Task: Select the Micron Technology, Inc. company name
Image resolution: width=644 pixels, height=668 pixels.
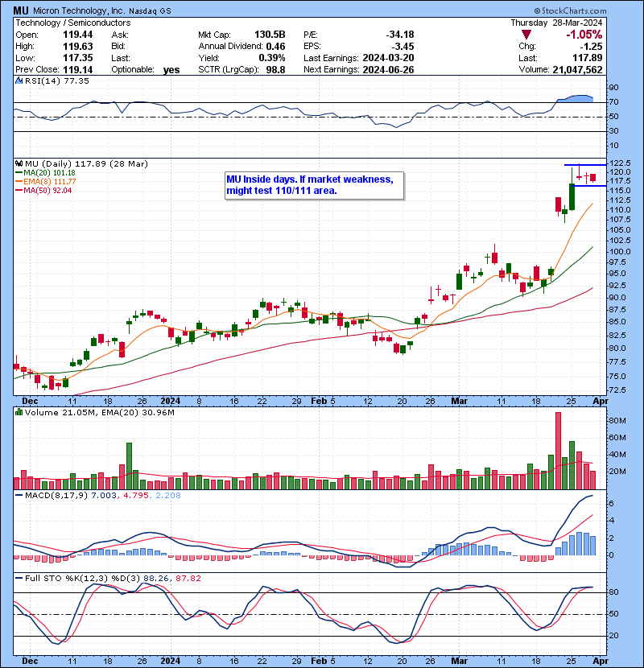Action: point(78,11)
